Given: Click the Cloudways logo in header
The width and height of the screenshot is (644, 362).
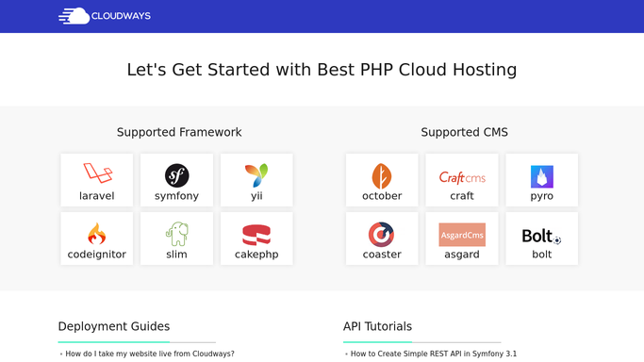Looking at the screenshot, I should click(105, 16).
